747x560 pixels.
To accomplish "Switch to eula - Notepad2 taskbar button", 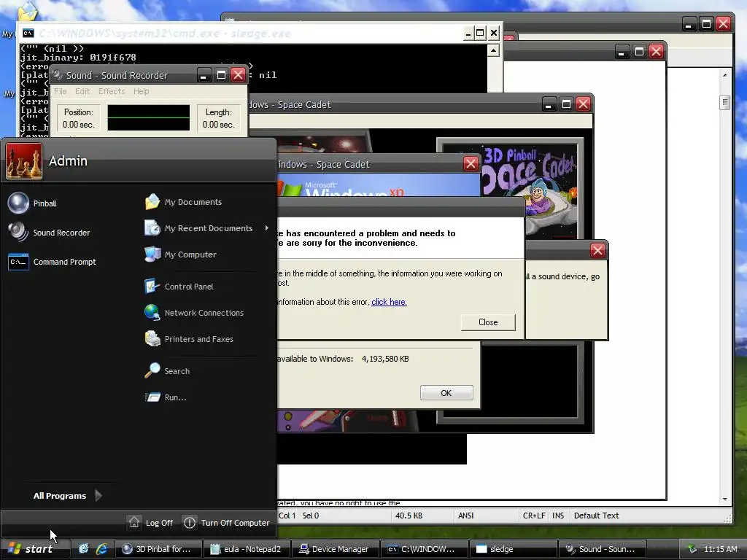I will [x=247, y=549].
